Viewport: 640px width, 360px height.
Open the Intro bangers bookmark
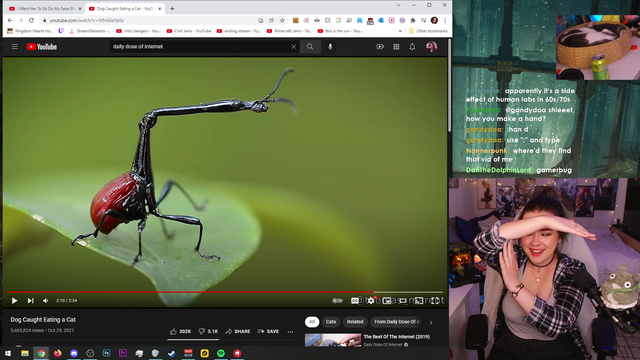[139, 31]
